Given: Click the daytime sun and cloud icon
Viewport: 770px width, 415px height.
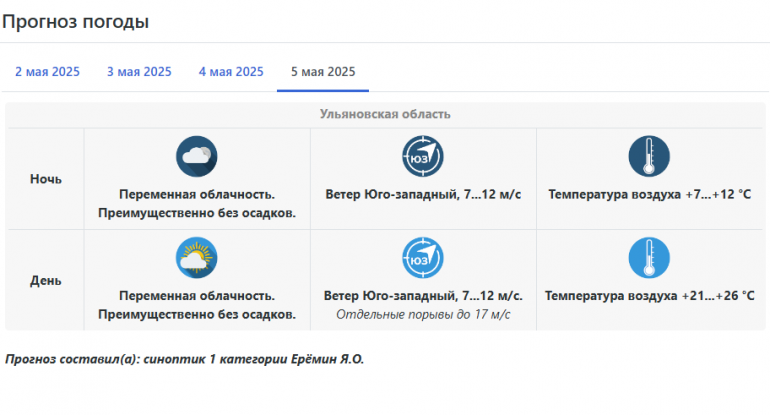Looking at the screenshot, I should [197, 258].
